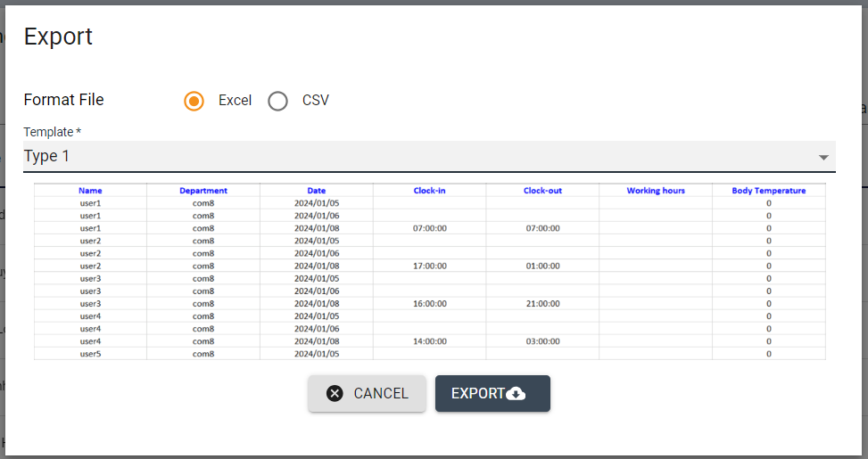Image resolution: width=868 pixels, height=459 pixels.
Task: Click the user5 name cell in preview
Action: click(x=90, y=354)
